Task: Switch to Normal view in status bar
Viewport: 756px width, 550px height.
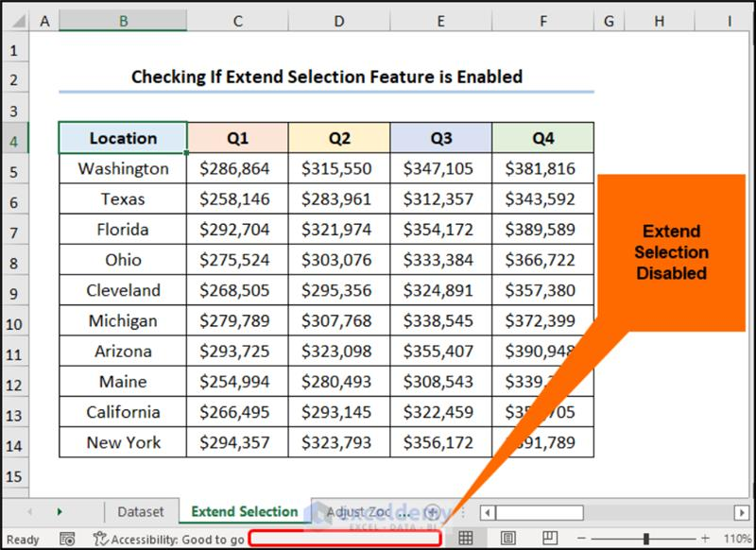Action: (x=465, y=539)
